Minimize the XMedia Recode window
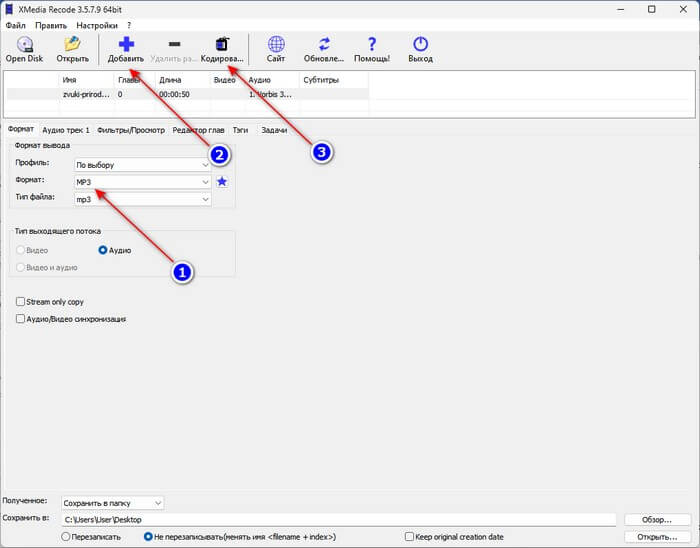This screenshot has height=548, width=700. tap(620, 9)
